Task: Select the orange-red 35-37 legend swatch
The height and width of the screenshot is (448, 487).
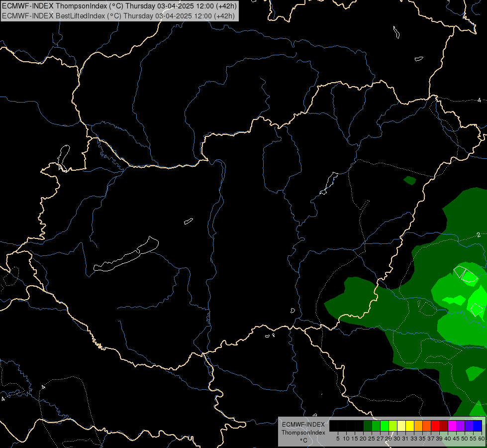Action: click(427, 426)
